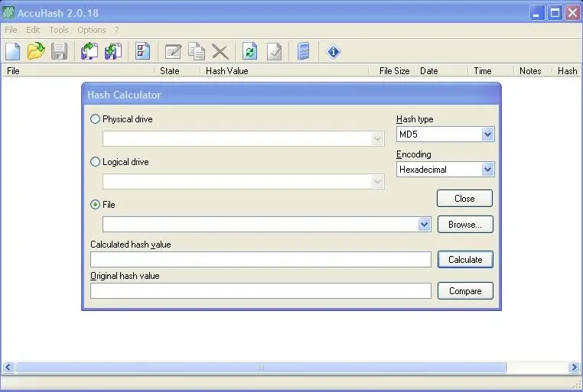Click the copy documents toolbar icon

197,51
